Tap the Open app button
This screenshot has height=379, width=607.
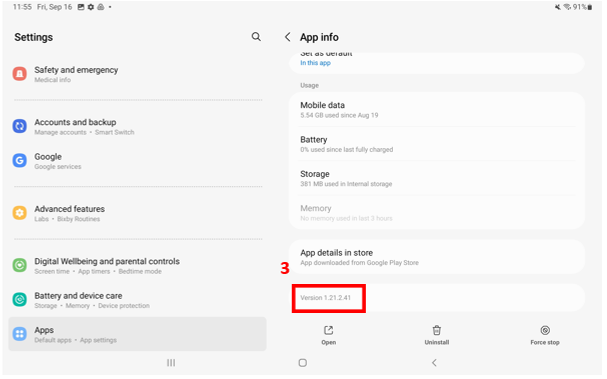329,335
